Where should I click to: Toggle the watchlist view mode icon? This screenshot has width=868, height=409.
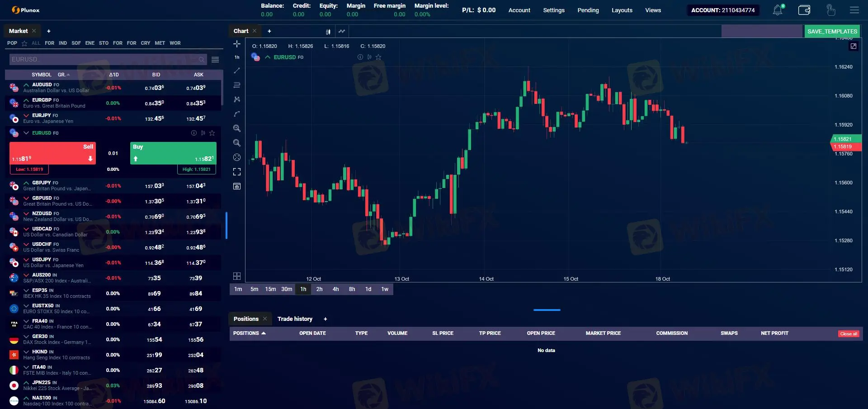[215, 59]
